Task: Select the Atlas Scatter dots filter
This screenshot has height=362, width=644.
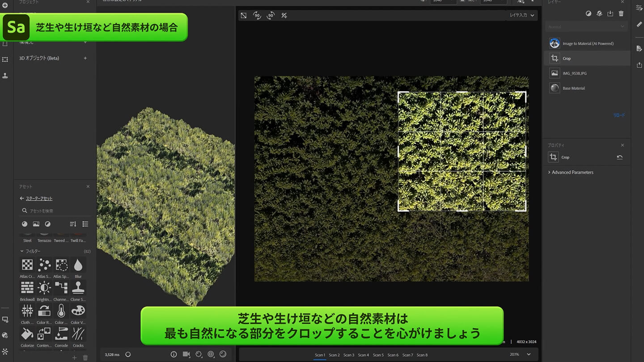Action: pos(44,265)
